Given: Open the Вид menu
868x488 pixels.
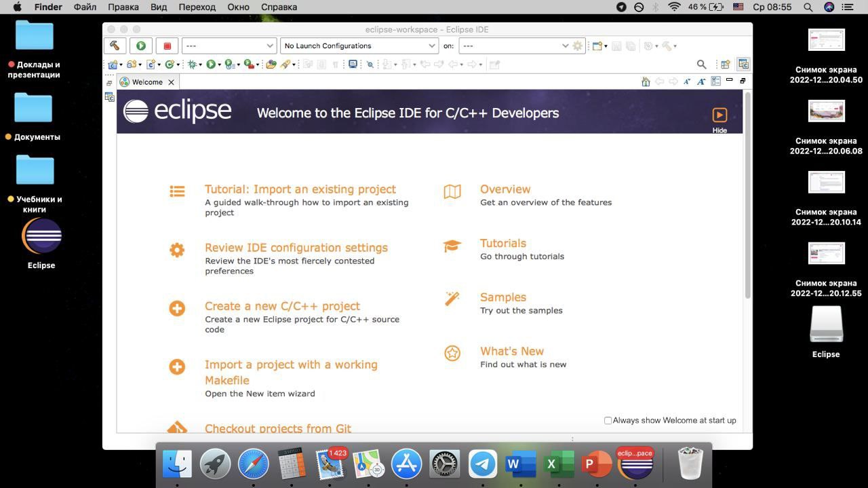Looking at the screenshot, I should [159, 7].
